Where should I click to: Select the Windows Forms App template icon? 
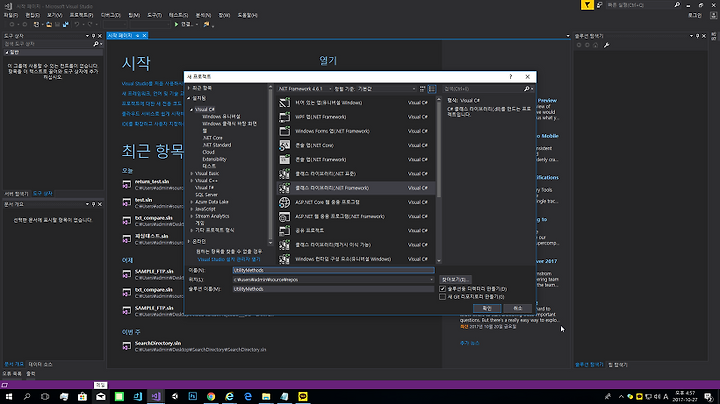(284, 131)
